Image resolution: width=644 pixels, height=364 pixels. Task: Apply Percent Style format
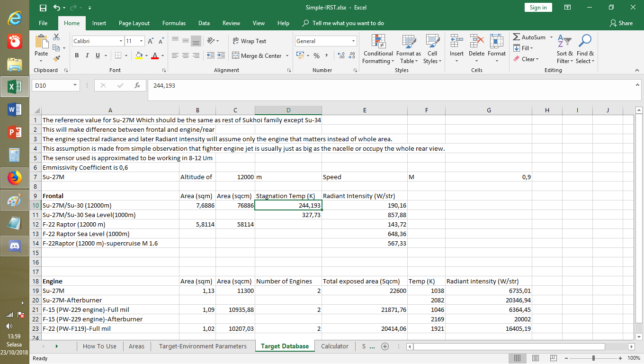(x=316, y=56)
